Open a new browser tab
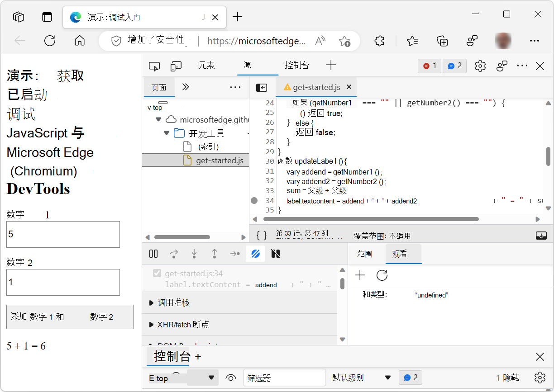Image resolution: width=554 pixels, height=392 pixels. [238, 17]
